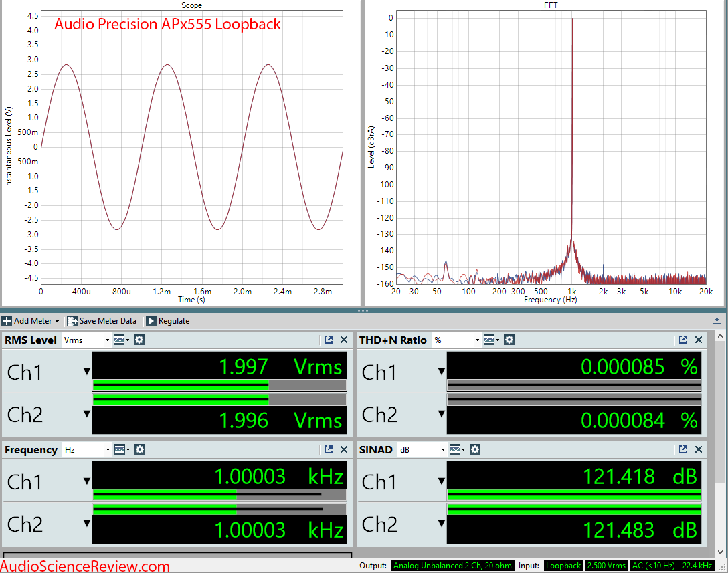Click the 0.000085 % THD+N reading
This screenshot has width=728, height=573.
coord(639,367)
